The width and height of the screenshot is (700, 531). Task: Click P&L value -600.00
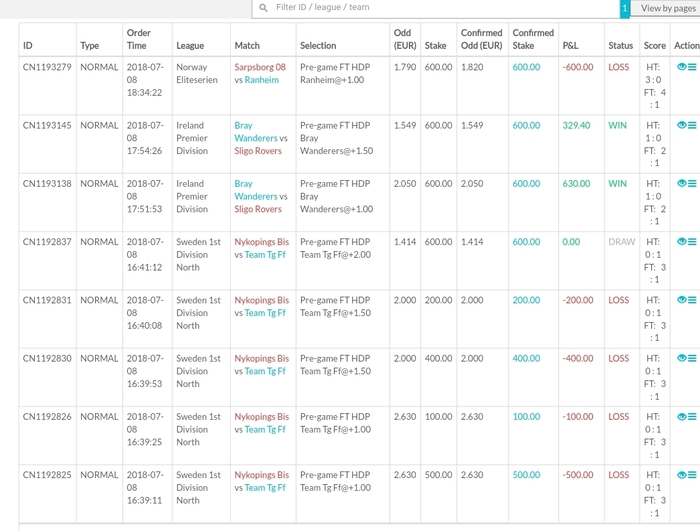(x=578, y=67)
